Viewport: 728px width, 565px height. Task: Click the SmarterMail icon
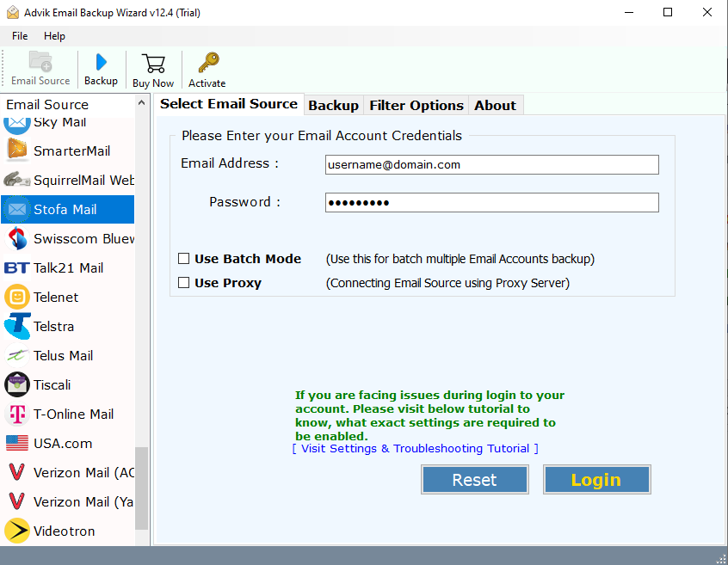point(17,150)
